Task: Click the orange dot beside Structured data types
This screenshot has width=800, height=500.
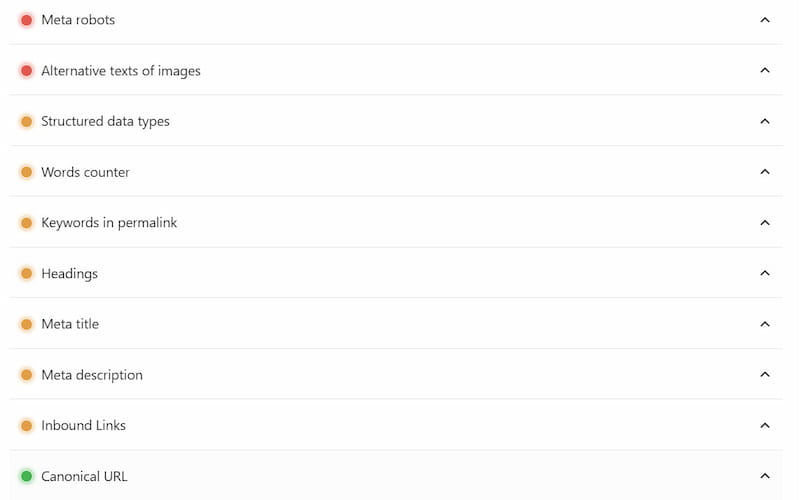Action: [27, 122]
